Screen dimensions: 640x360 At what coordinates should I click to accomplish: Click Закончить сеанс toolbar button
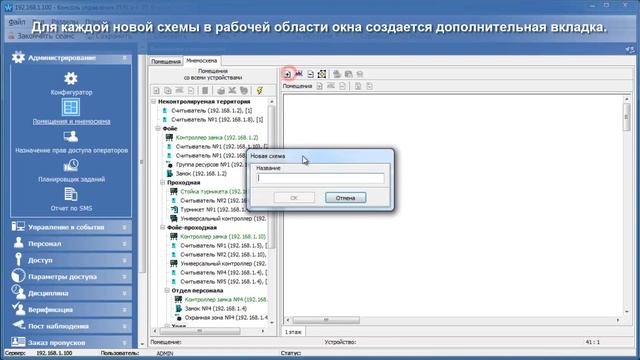click(41, 36)
